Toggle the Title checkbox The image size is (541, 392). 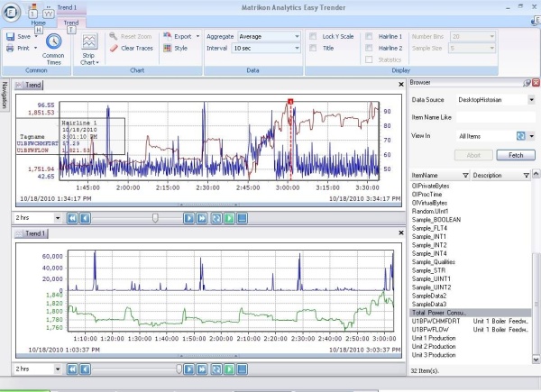tap(313, 48)
